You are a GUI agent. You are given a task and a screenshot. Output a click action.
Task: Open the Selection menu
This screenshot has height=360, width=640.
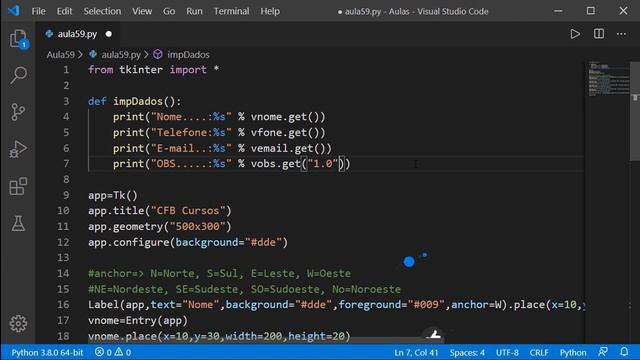tap(102, 11)
